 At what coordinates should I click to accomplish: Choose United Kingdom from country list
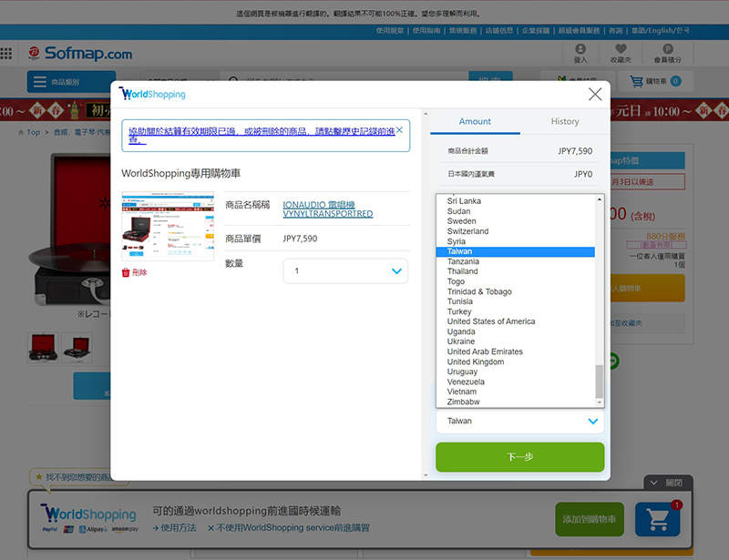point(476,361)
